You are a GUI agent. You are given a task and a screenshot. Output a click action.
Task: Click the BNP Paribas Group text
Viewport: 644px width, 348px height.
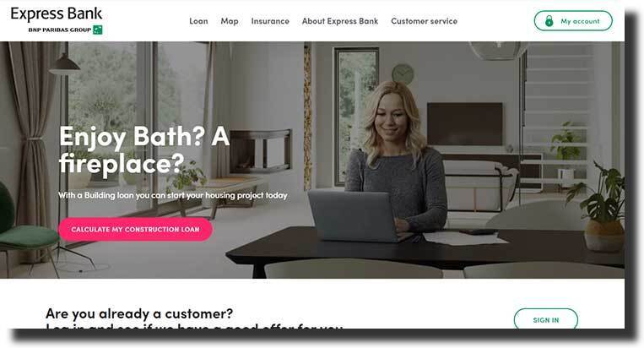coord(60,30)
